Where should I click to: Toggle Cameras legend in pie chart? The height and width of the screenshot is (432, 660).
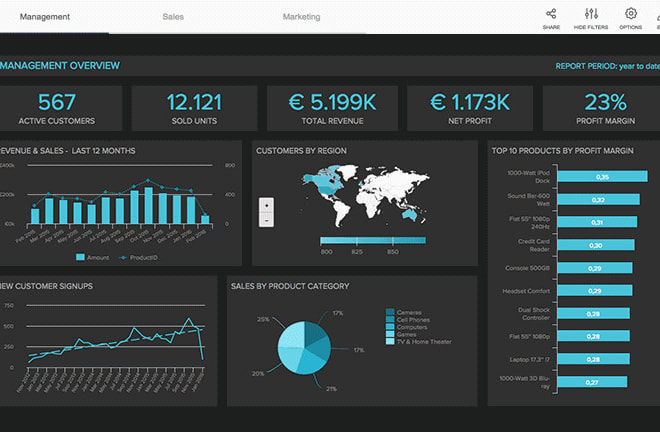click(x=390, y=313)
